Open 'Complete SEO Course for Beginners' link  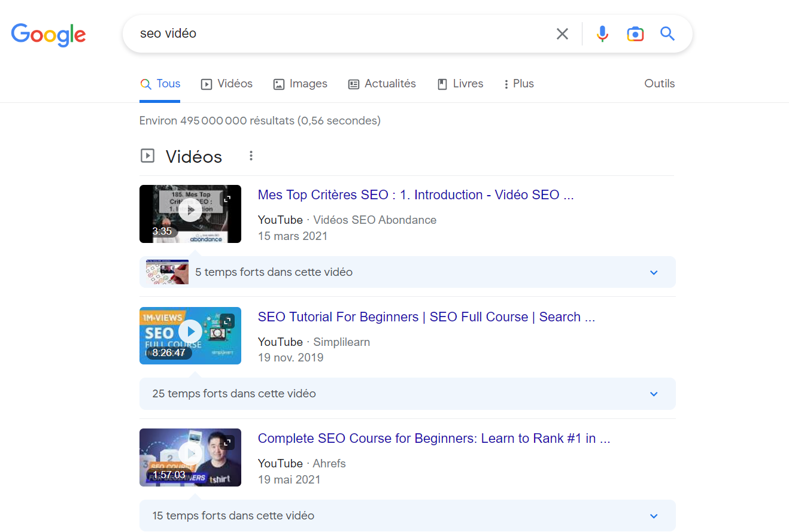pyautogui.click(x=434, y=439)
